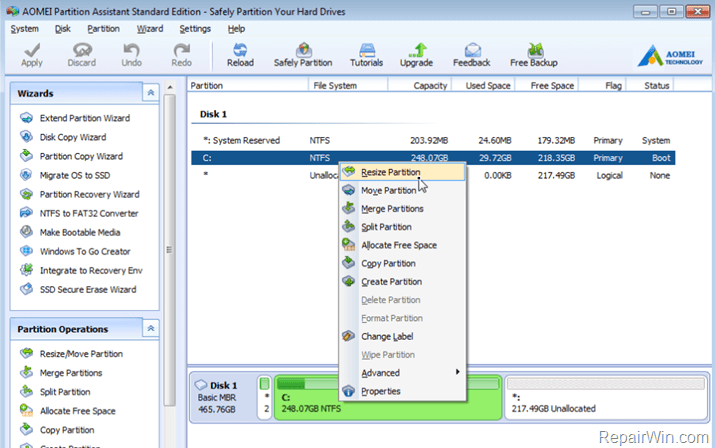Sort by the Free Space column header
Image resolution: width=715 pixels, height=448 pixels.
tap(547, 85)
